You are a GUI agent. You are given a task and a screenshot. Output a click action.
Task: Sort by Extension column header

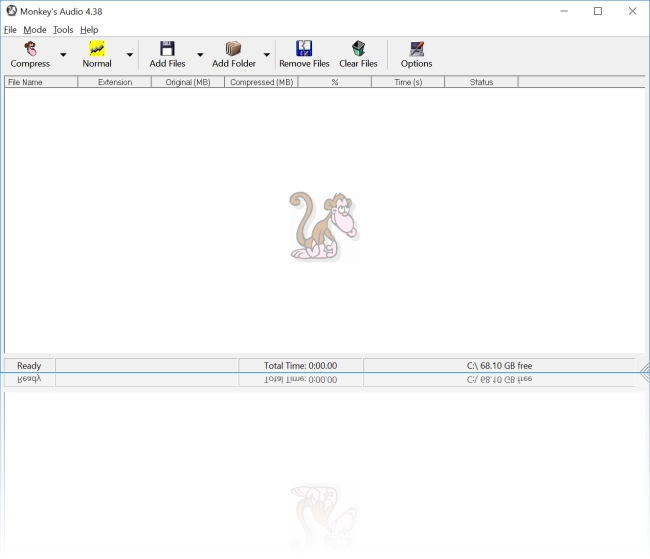[115, 82]
